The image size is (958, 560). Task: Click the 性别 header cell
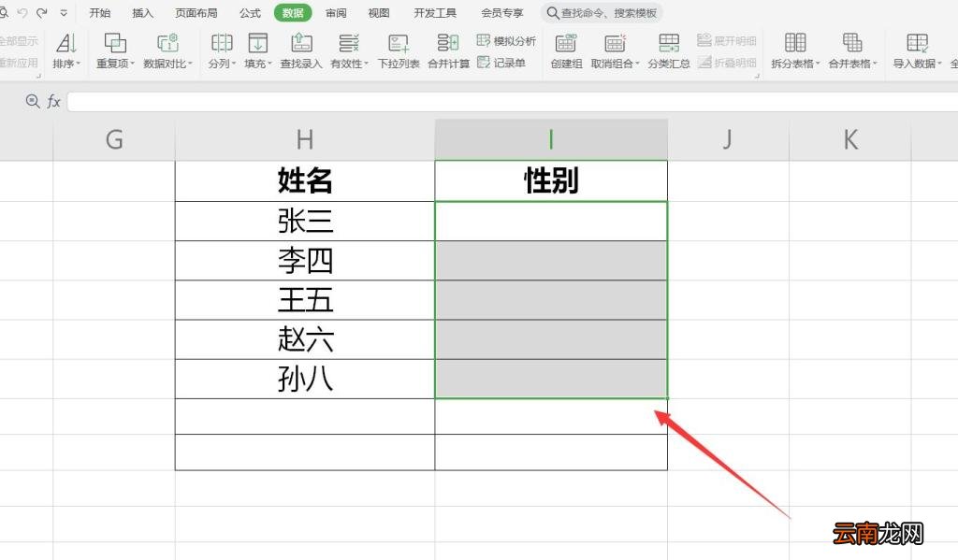click(x=551, y=180)
